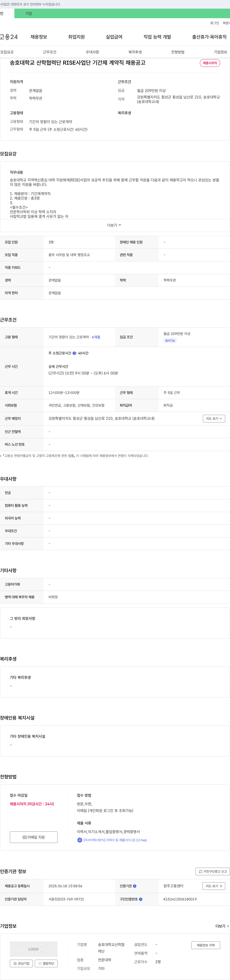
Task: Click the 6개월 contract period text
Action: [x=96, y=337]
